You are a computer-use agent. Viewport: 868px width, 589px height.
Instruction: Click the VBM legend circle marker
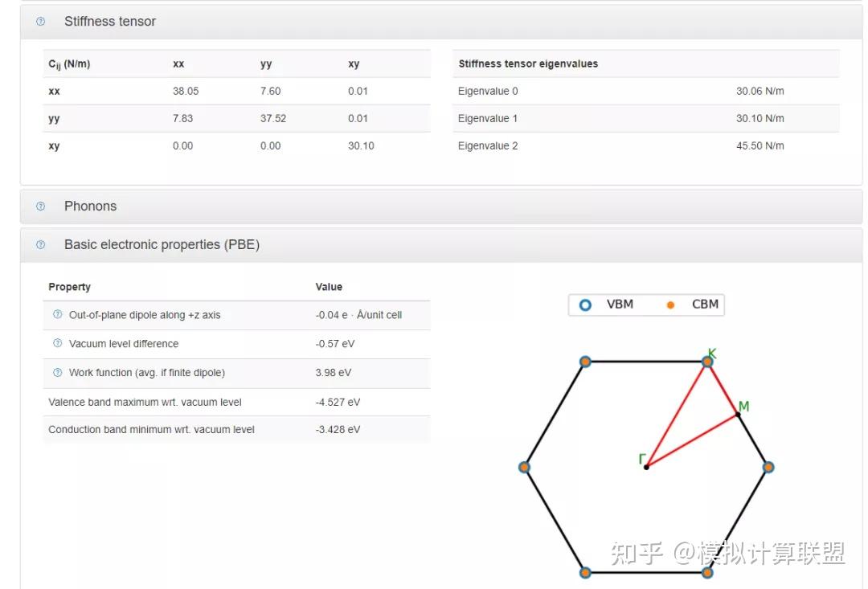(x=585, y=305)
